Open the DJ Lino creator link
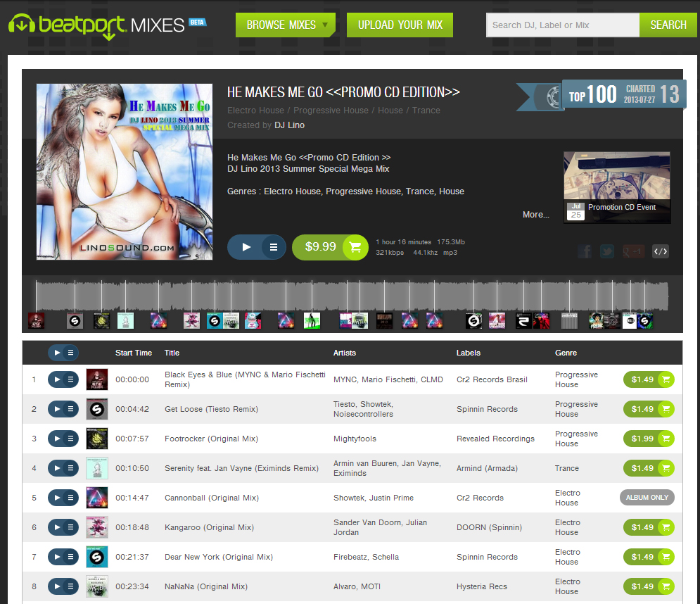The height and width of the screenshot is (604, 700). pos(290,125)
